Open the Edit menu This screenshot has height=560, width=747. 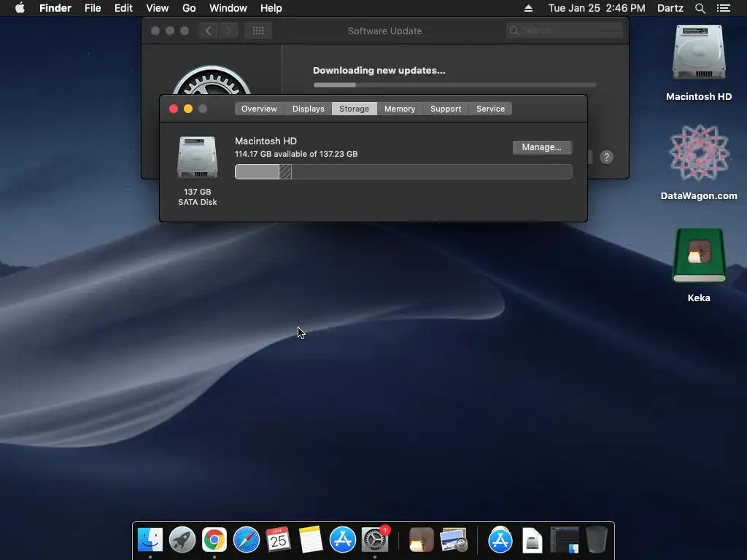coord(123,8)
